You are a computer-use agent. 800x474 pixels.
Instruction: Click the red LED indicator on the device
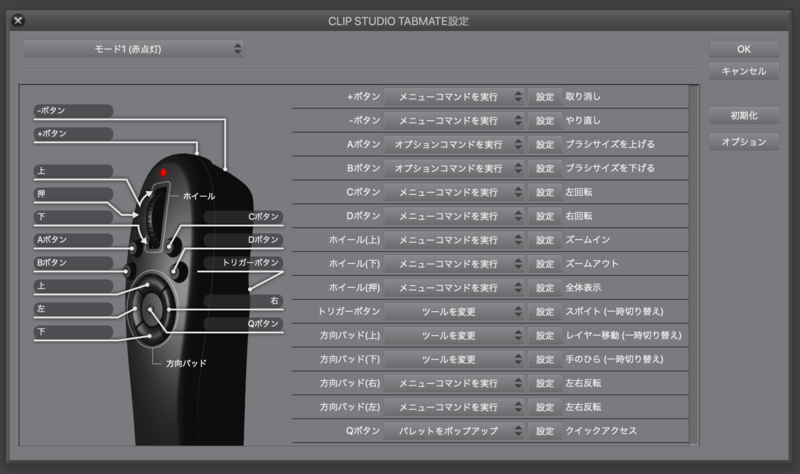[163, 172]
